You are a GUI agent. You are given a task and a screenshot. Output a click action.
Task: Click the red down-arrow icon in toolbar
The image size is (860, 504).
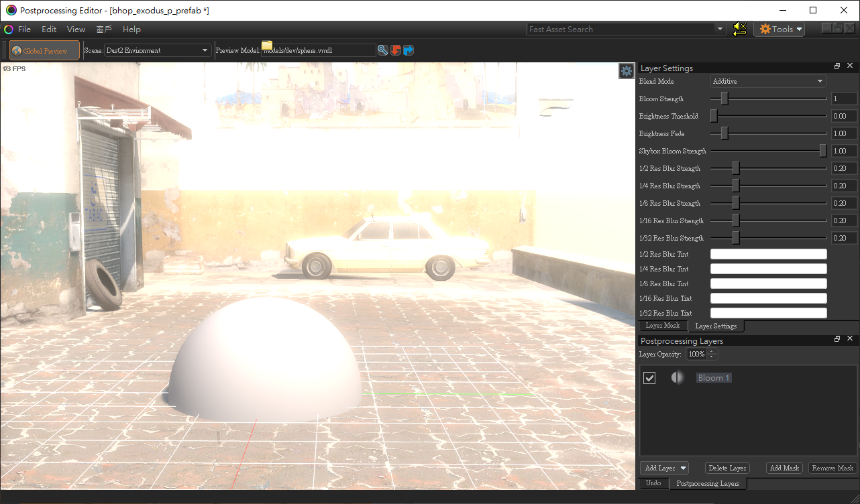pos(396,50)
